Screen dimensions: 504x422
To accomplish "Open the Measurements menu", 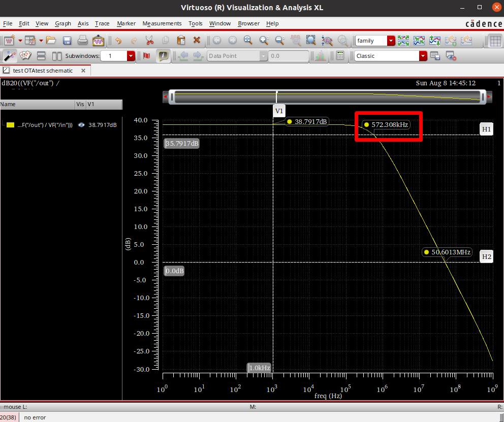I will point(162,23).
